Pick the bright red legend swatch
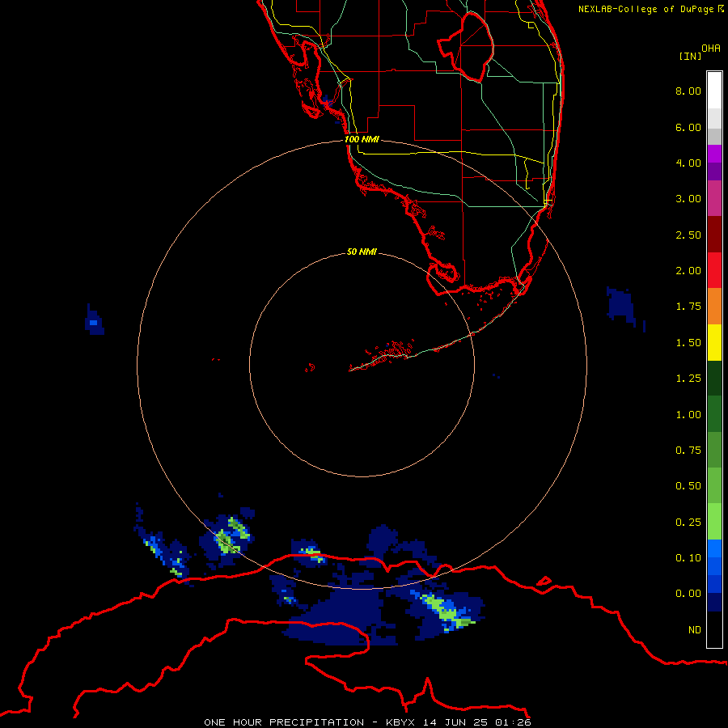728x728 pixels. click(x=714, y=270)
